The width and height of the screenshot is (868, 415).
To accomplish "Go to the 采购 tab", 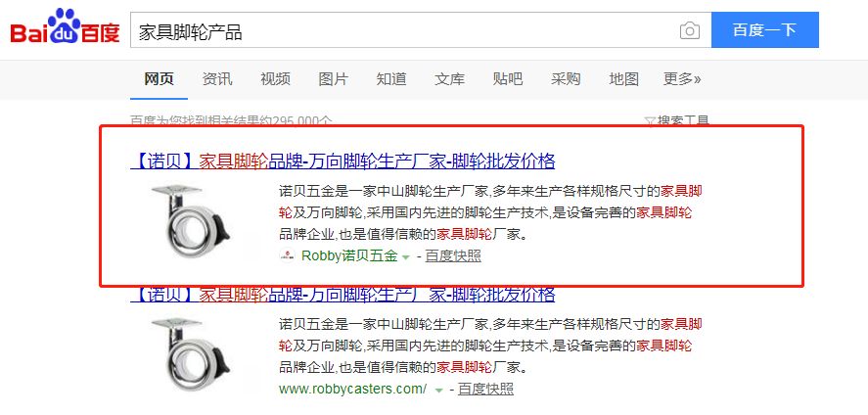I will (x=566, y=79).
